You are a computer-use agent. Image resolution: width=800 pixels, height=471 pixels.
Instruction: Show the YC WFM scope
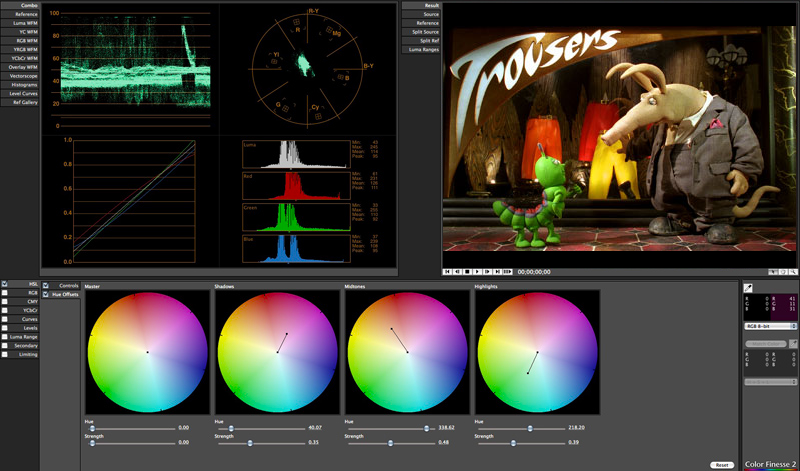click(20, 32)
